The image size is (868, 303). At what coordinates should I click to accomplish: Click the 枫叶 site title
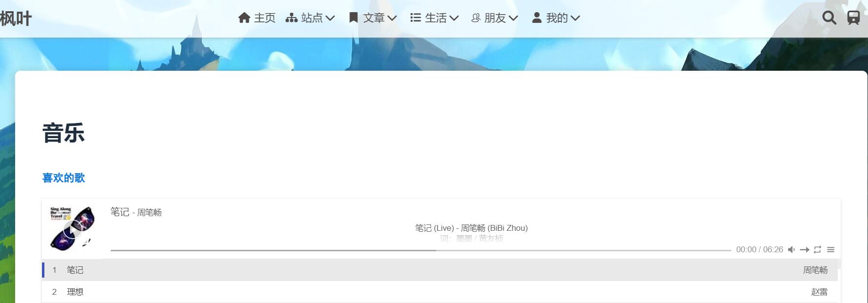point(16,19)
